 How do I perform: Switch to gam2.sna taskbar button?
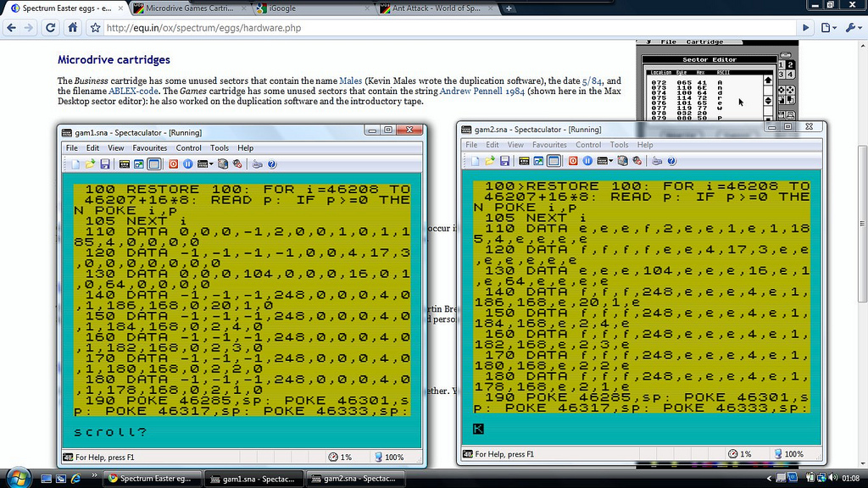click(x=355, y=479)
